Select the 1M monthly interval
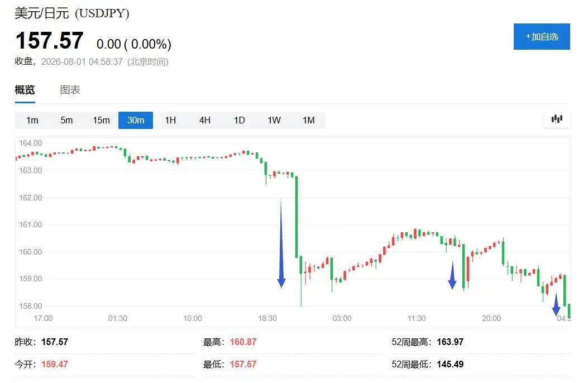This screenshot has width=588, height=383. click(309, 120)
